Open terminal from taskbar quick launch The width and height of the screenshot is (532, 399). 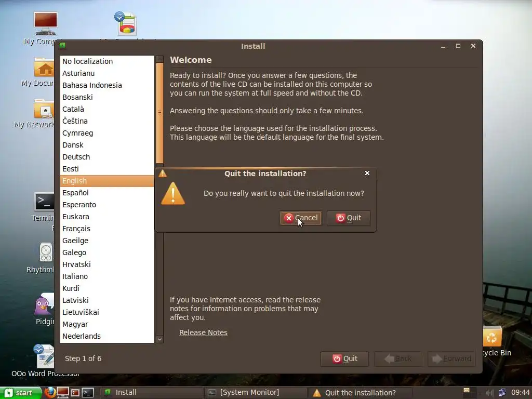[x=88, y=393]
